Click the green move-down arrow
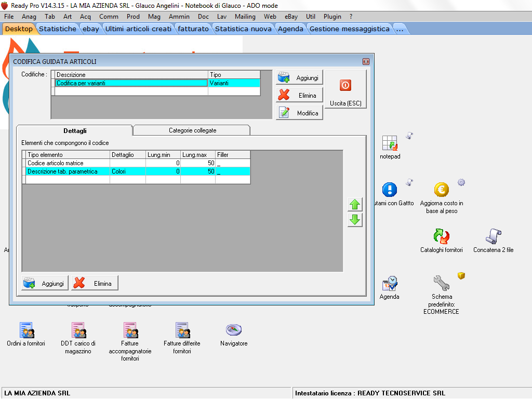Image resolution: width=532 pixels, height=399 pixels. pos(355,220)
